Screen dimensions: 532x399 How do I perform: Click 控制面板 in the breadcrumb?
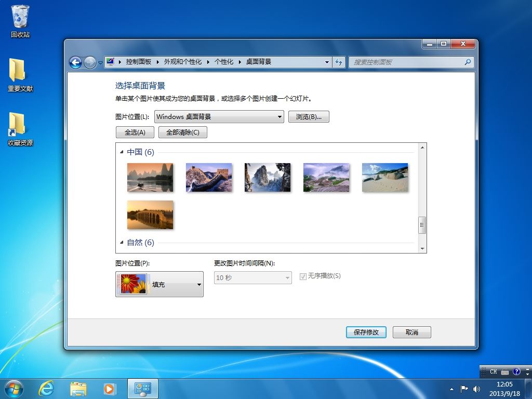click(138, 62)
